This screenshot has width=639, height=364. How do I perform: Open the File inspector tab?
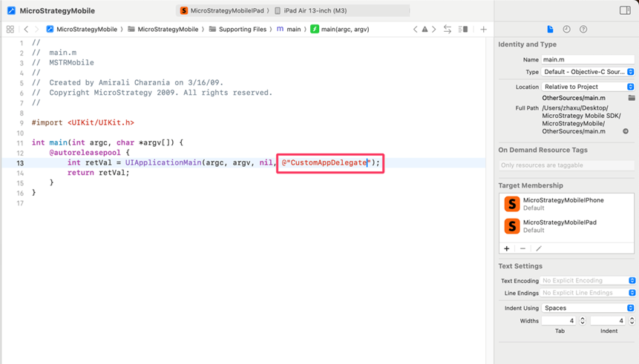click(x=550, y=30)
